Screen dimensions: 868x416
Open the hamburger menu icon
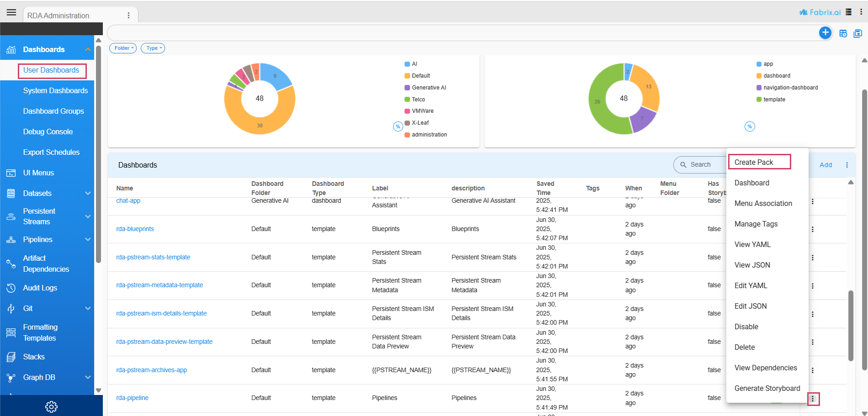tap(11, 12)
